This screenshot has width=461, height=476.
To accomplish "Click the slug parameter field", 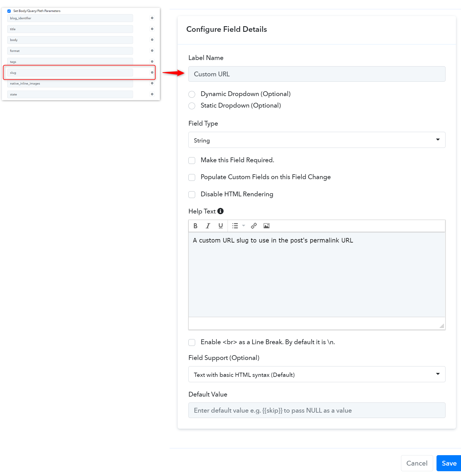I will pyautogui.click(x=70, y=72).
